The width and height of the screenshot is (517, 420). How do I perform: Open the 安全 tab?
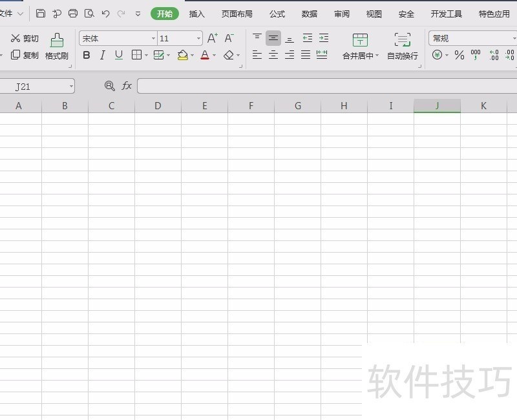click(406, 14)
